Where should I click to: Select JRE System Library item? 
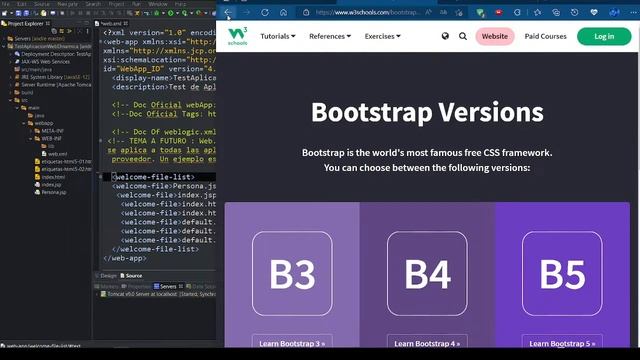(x=52, y=77)
